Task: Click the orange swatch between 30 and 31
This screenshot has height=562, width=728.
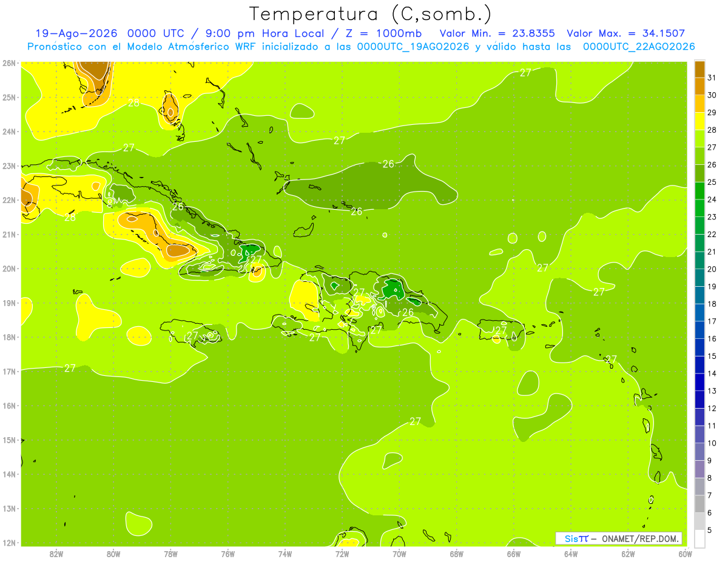Action: click(699, 87)
